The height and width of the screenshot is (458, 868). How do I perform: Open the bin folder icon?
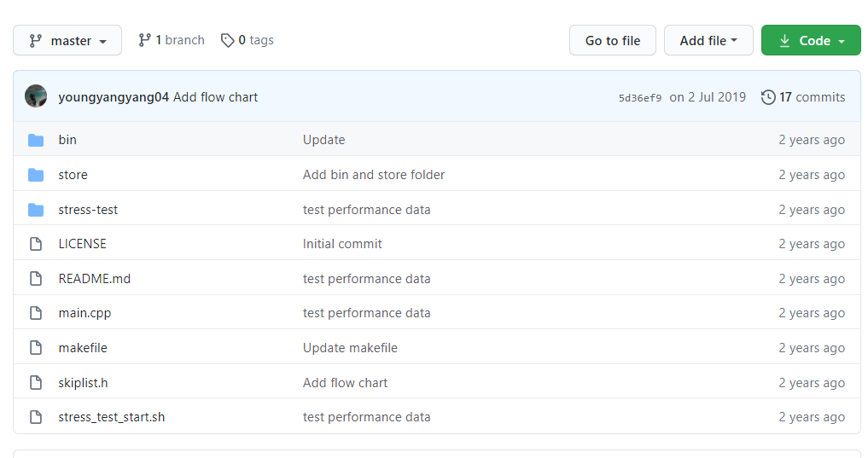36,140
